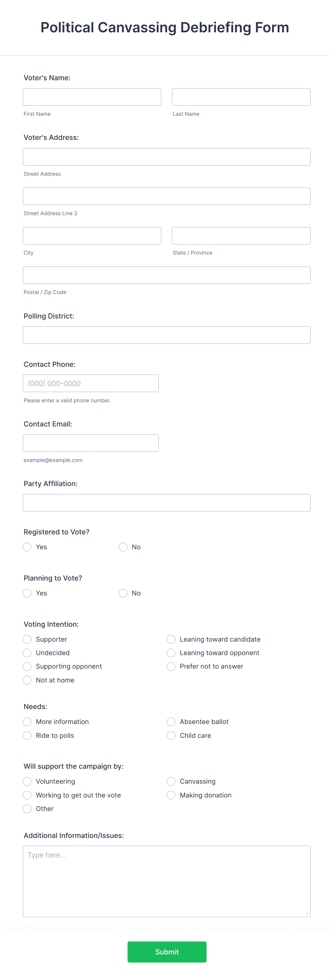Select Undecided voting intention
Screen dimensions: 330x980
click(27, 653)
